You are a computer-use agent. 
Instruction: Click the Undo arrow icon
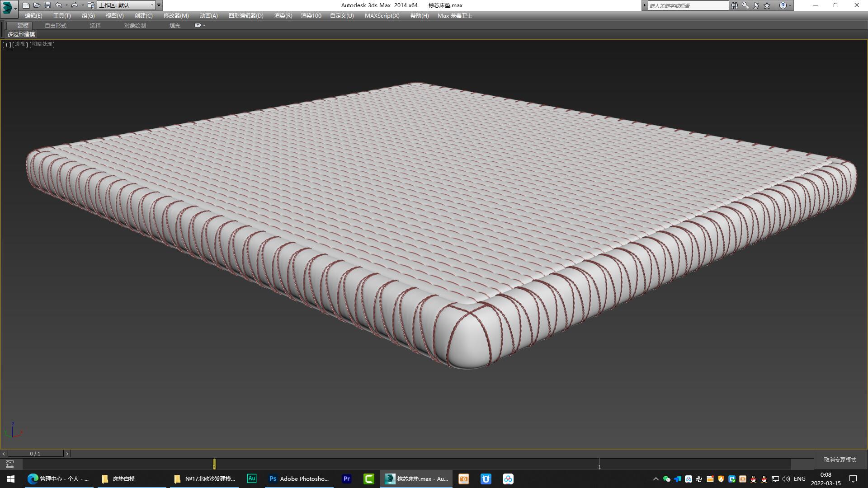[58, 5]
